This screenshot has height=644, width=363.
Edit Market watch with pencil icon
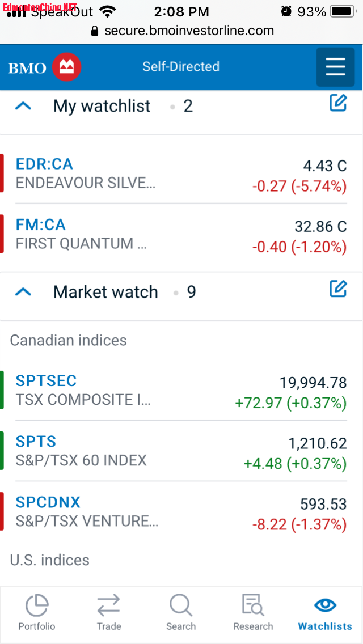tap(338, 289)
